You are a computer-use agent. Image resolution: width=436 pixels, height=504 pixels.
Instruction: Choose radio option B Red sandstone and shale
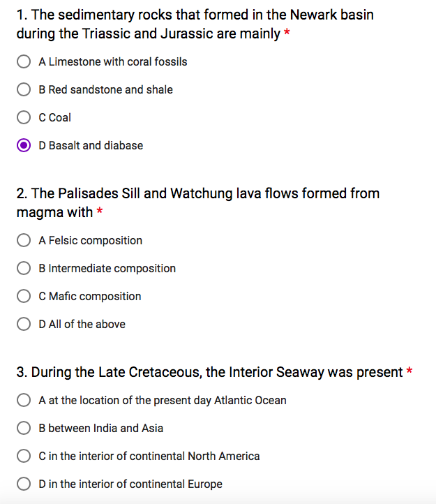(x=24, y=90)
